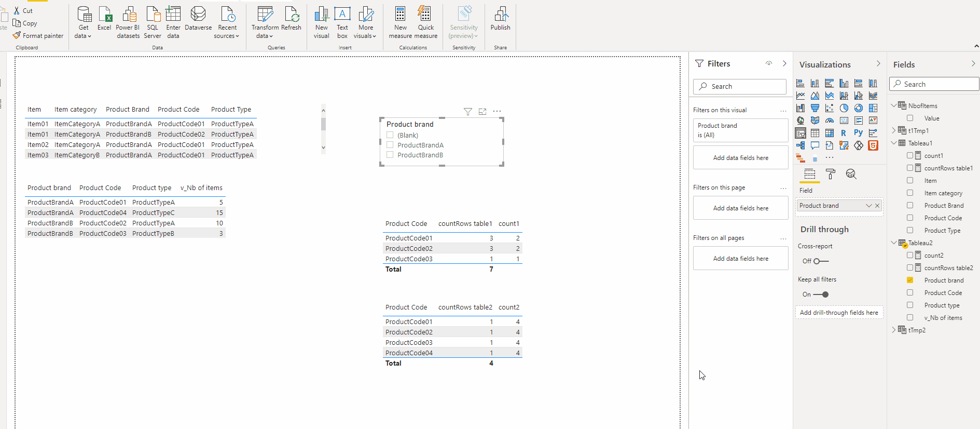Tick Item category field in Tableau1
The image size is (980, 429).
tap(910, 193)
